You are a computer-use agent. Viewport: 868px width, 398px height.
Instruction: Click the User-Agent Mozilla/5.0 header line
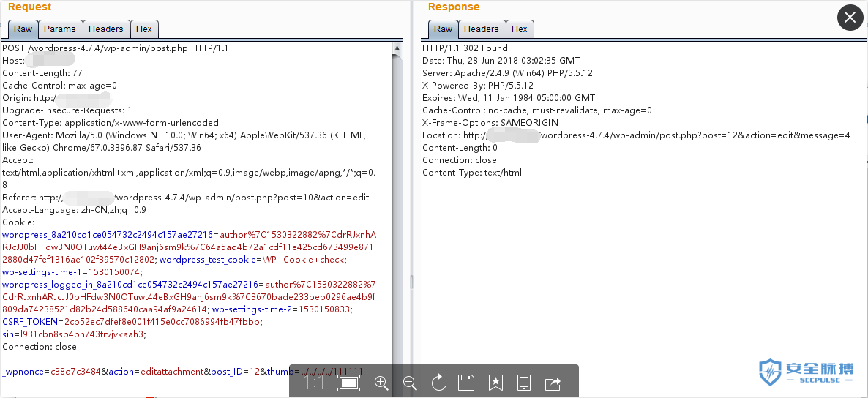(x=184, y=141)
